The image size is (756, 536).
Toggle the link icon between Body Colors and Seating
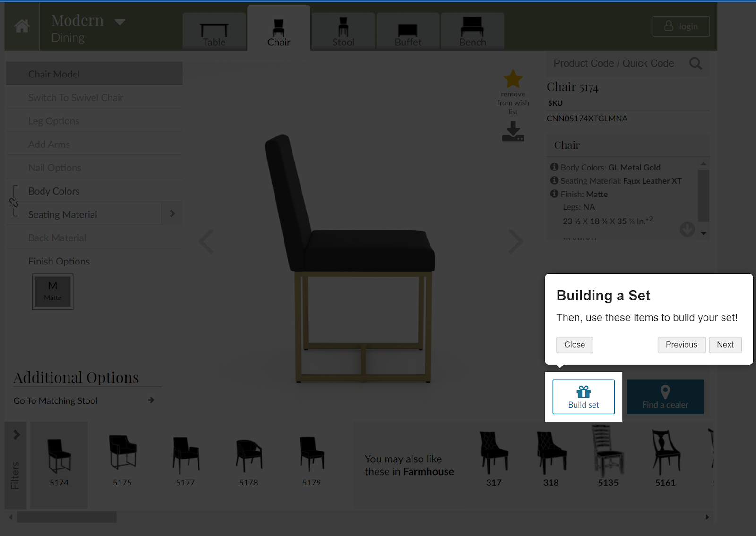click(14, 203)
